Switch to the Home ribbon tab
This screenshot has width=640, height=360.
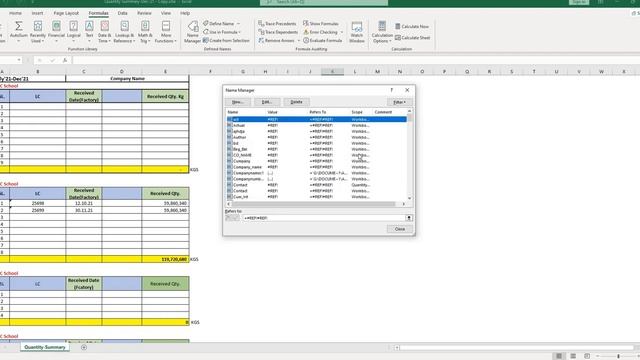pos(16,13)
